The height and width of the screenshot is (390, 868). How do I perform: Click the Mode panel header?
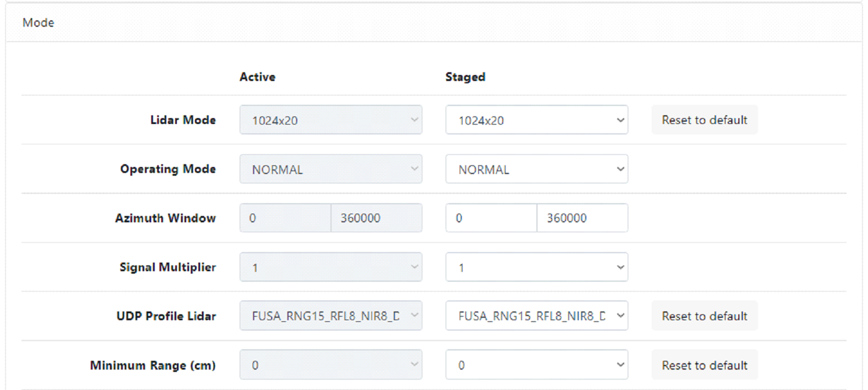pos(38,23)
